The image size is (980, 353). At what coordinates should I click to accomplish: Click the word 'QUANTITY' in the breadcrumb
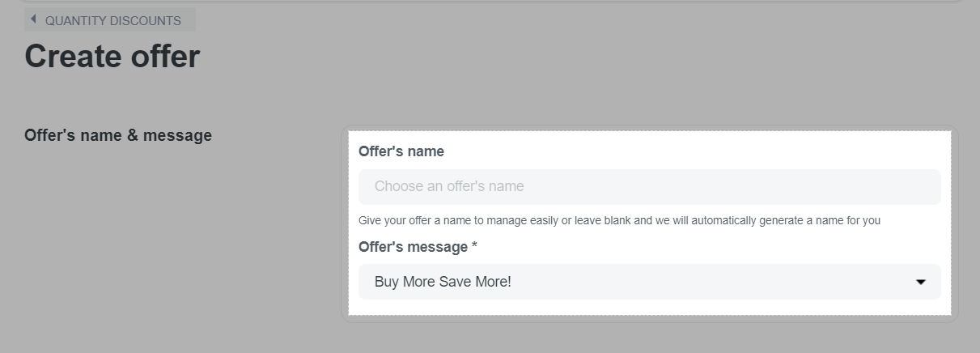(76, 21)
